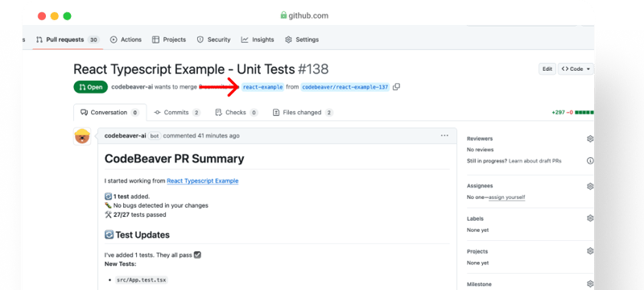Viewport: 644px width, 290px height.
Task: Copy the head branch name icon
Action: [396, 87]
